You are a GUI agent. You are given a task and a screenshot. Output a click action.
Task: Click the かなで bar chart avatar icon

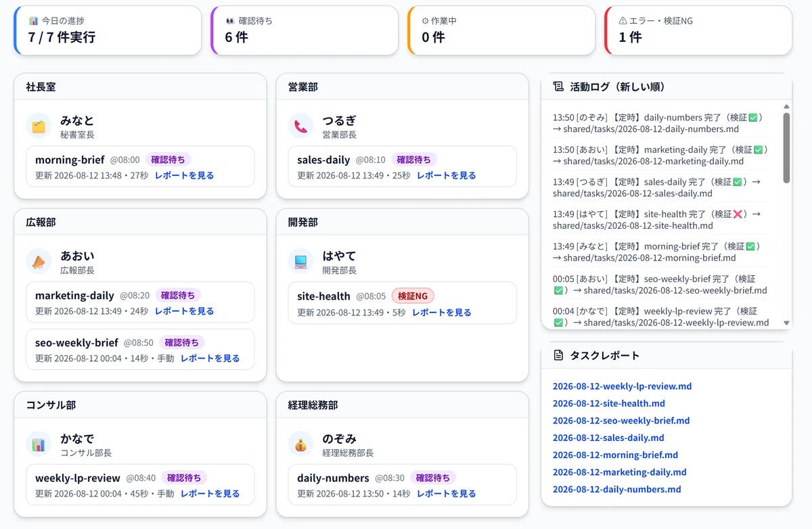click(39, 444)
